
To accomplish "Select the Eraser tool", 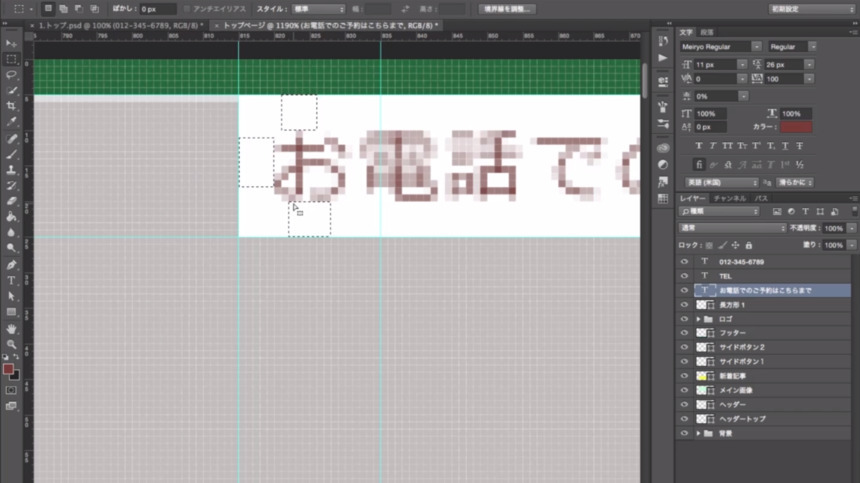I will click(11, 201).
